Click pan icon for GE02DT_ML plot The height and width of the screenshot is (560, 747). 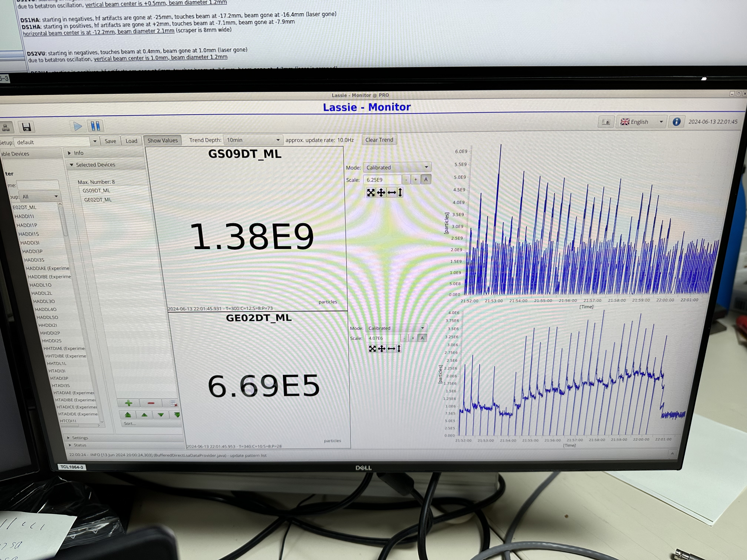click(x=382, y=349)
